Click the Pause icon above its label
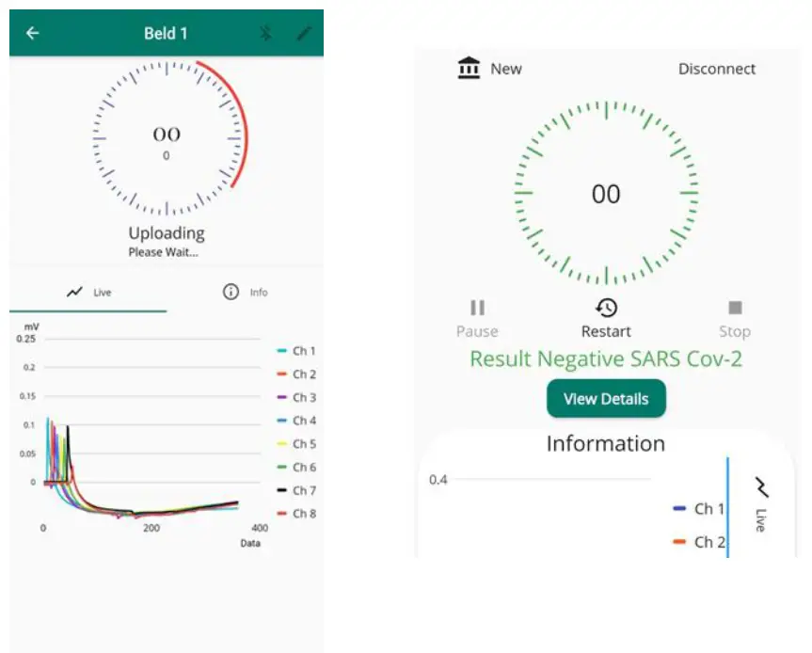Screen dimensions: 812x653 point(476,307)
